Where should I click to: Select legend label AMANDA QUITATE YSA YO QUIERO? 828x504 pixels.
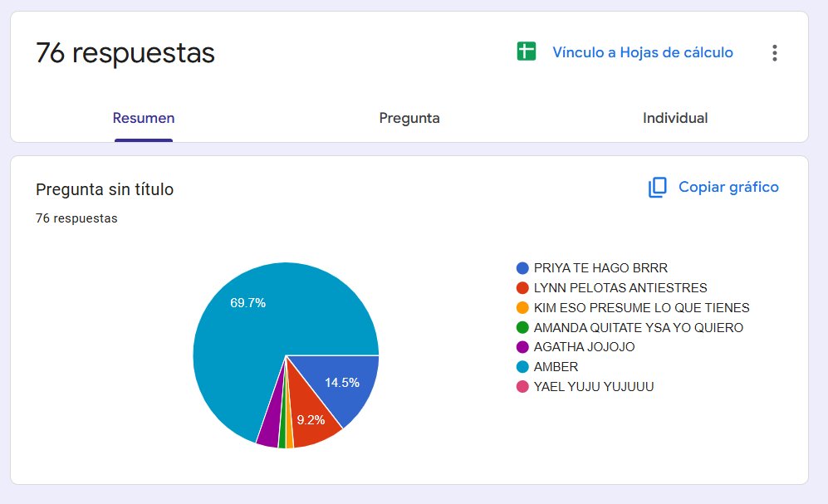click(639, 328)
